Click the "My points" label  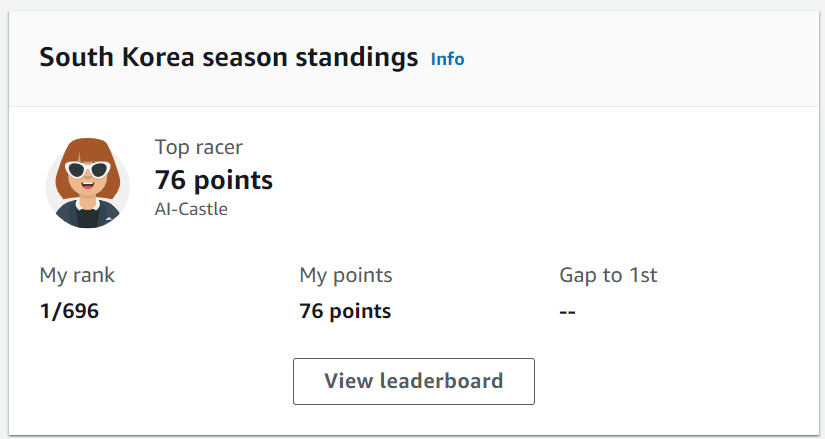345,275
